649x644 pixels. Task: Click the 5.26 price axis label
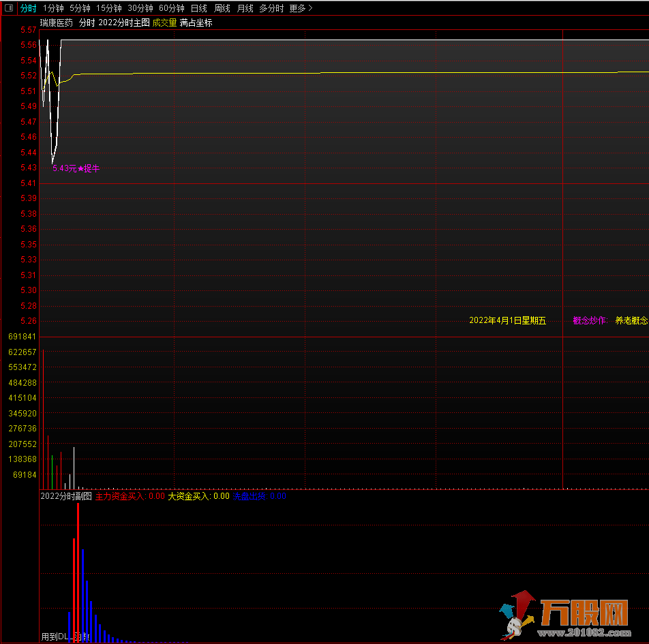click(x=29, y=321)
